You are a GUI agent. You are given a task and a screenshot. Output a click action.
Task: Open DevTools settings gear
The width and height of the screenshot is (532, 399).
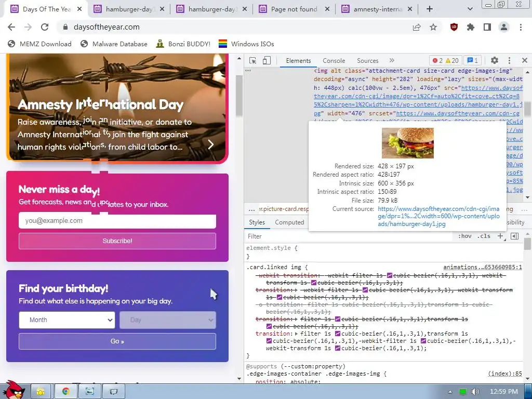pyautogui.click(x=495, y=60)
